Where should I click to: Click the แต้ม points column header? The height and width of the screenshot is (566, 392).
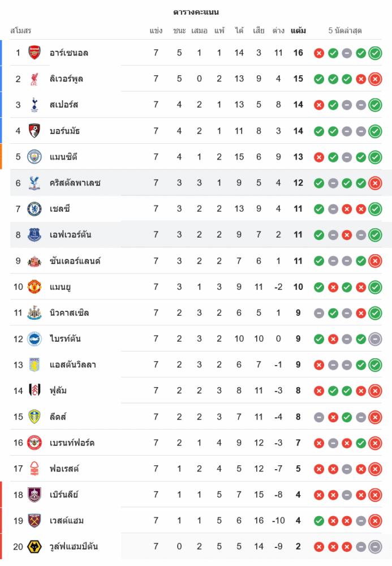click(x=298, y=31)
